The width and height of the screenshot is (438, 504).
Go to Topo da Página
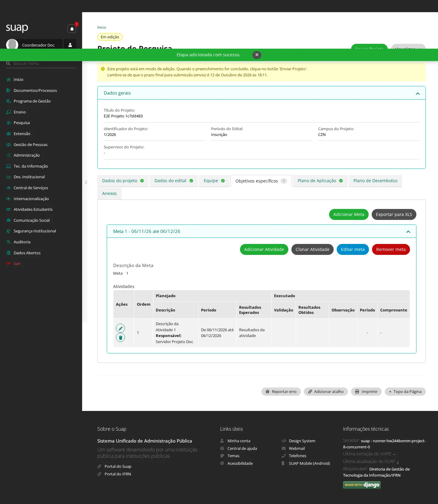click(405, 391)
